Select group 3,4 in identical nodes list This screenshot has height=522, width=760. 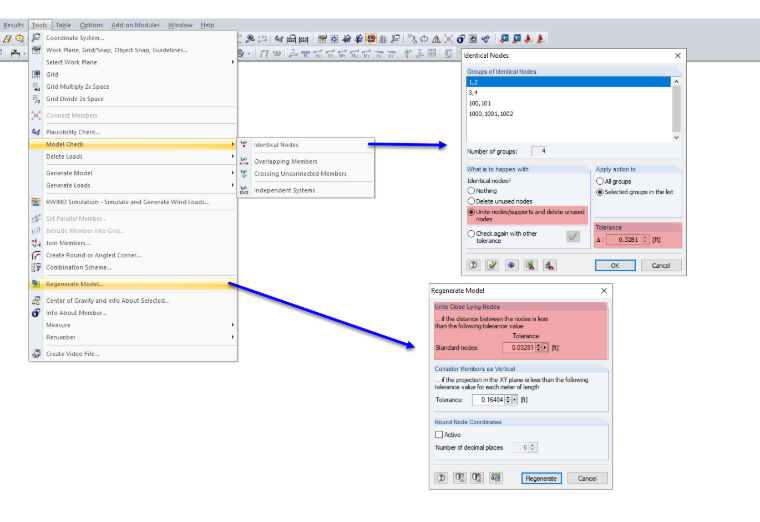(x=568, y=93)
